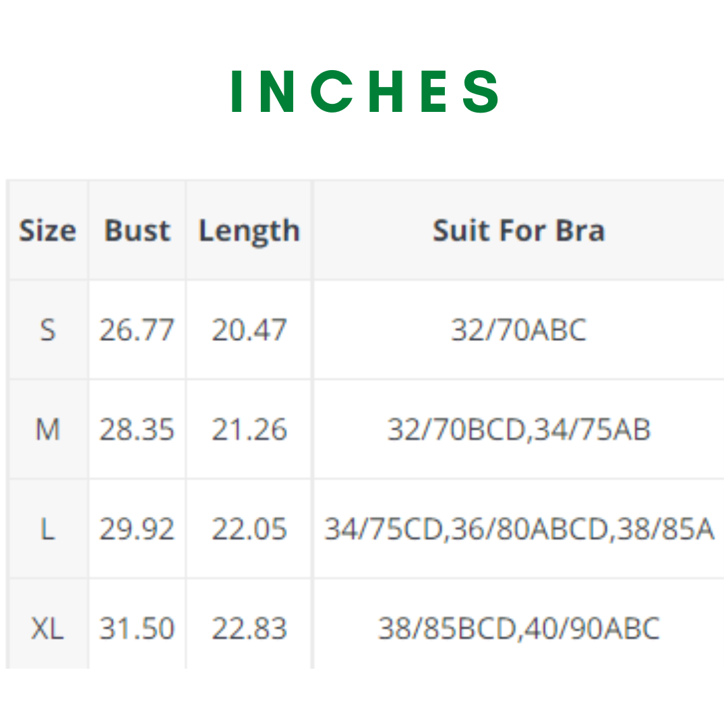Screen dimensions: 728x728
Task: Click the Size column header
Action: pyautogui.click(x=47, y=231)
